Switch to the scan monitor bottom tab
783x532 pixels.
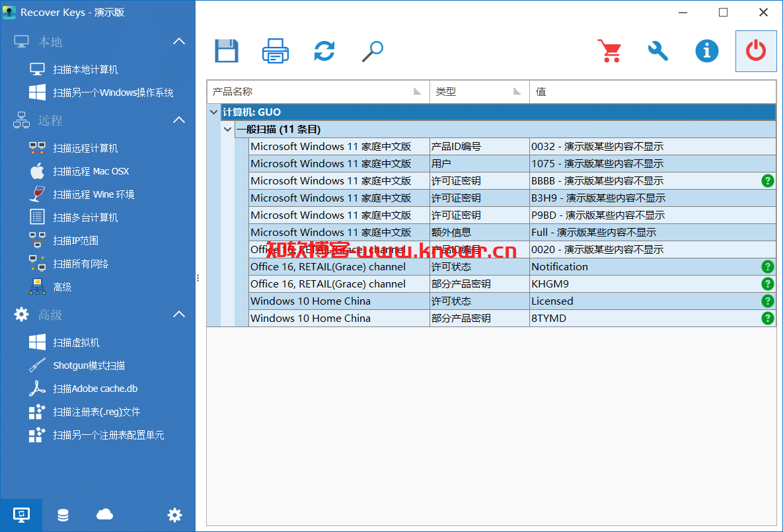tap(21, 515)
